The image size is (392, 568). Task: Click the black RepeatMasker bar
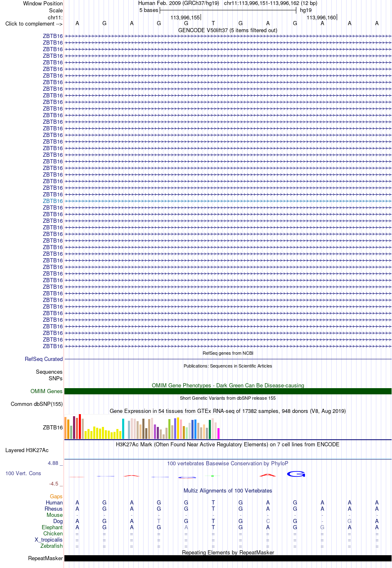click(228, 558)
